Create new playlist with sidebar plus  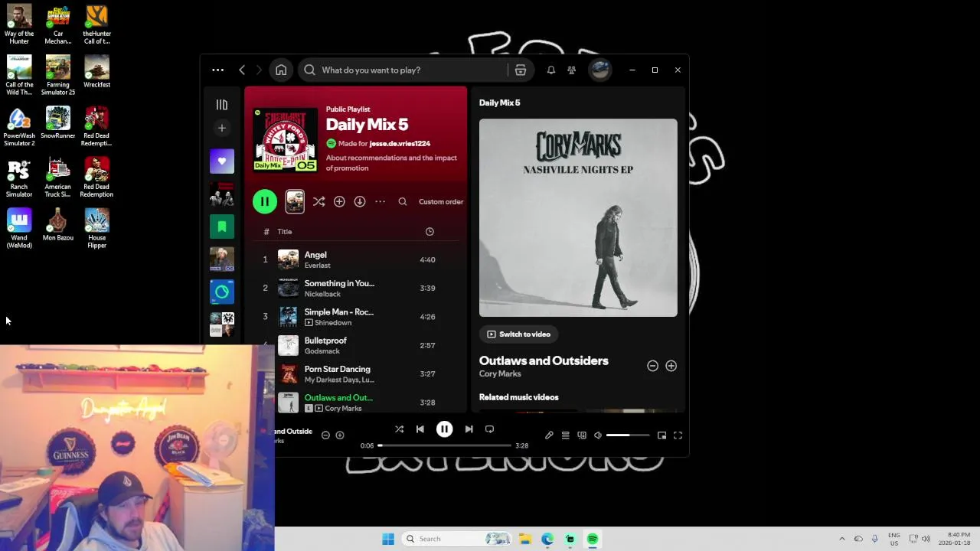point(222,129)
